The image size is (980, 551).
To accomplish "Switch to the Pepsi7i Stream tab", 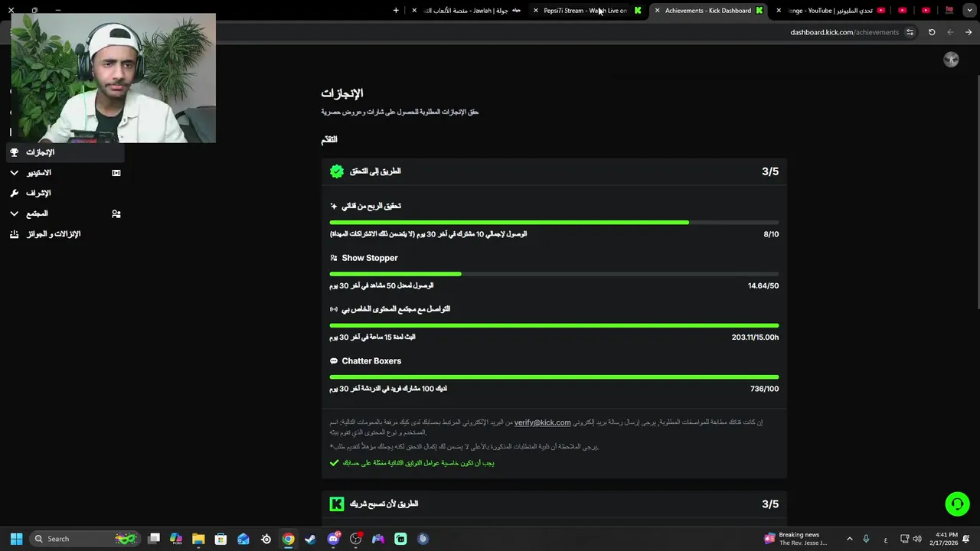I will pos(586,11).
